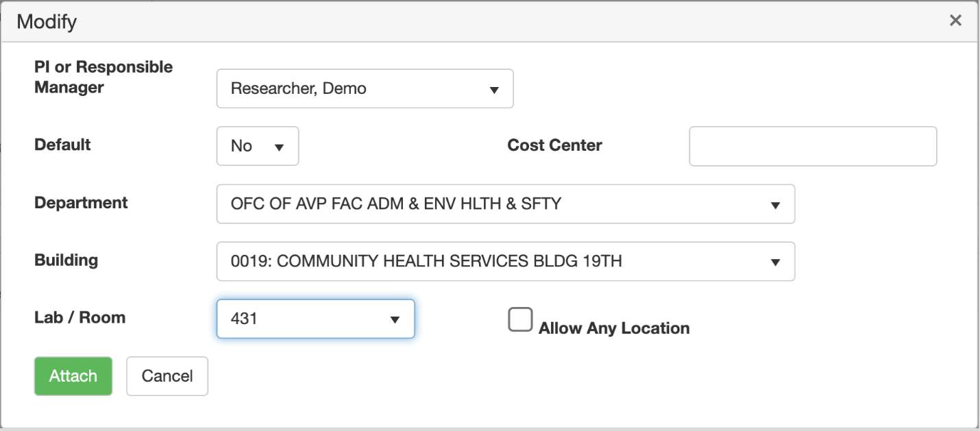Enable the Allow Any Location checkbox

[520, 320]
